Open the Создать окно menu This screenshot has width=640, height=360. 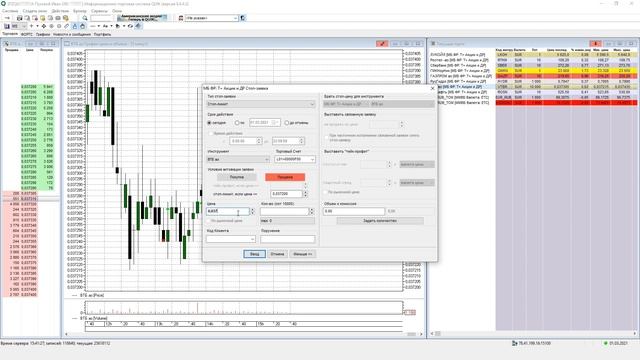coord(35,11)
